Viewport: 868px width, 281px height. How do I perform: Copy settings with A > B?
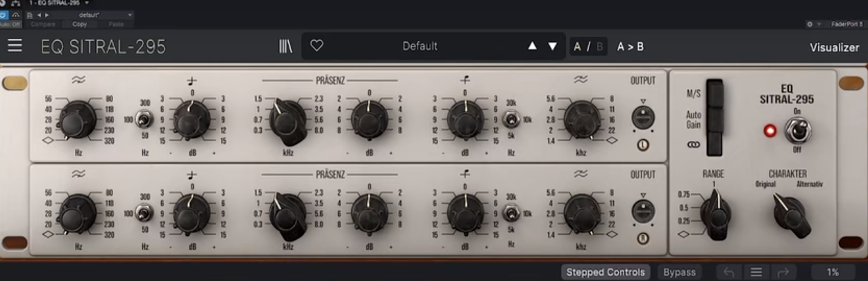point(631,47)
